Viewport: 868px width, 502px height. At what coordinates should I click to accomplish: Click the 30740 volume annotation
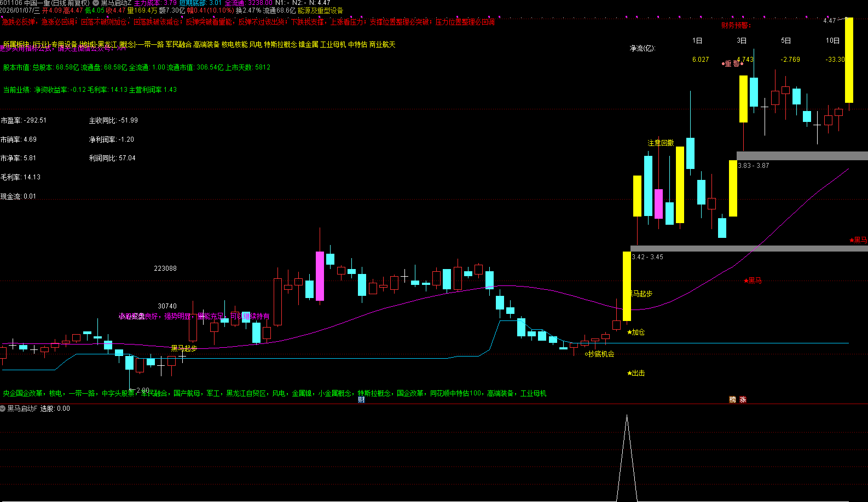pos(167,306)
